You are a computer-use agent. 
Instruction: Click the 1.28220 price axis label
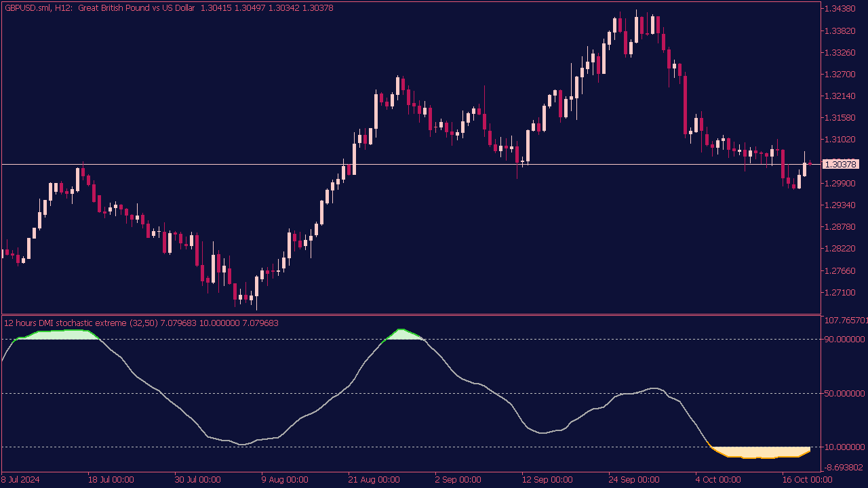pos(841,248)
